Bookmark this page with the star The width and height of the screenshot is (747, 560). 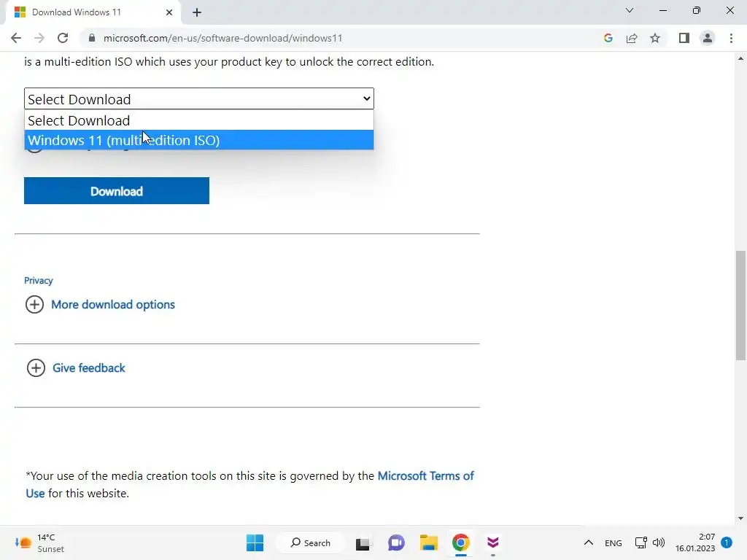click(x=655, y=38)
